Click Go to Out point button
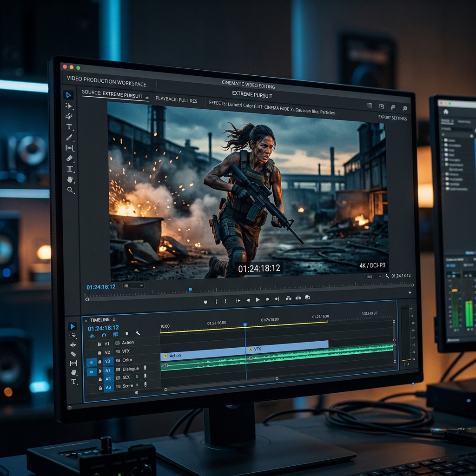Image resolution: width=476 pixels, height=476 pixels. (277, 299)
